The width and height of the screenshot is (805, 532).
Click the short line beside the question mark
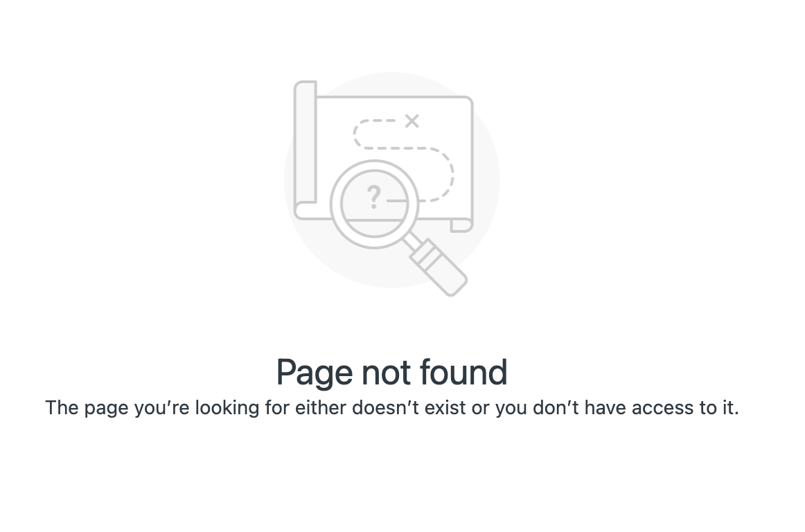(396, 201)
